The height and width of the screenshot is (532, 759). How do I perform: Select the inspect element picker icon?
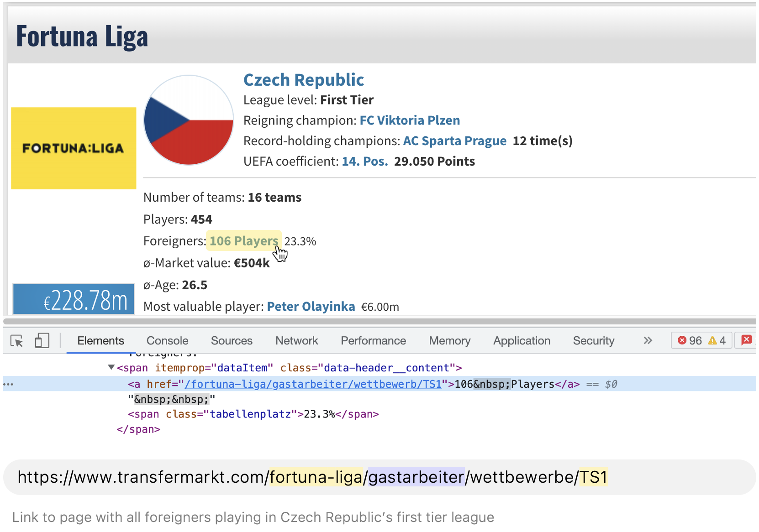click(x=17, y=341)
